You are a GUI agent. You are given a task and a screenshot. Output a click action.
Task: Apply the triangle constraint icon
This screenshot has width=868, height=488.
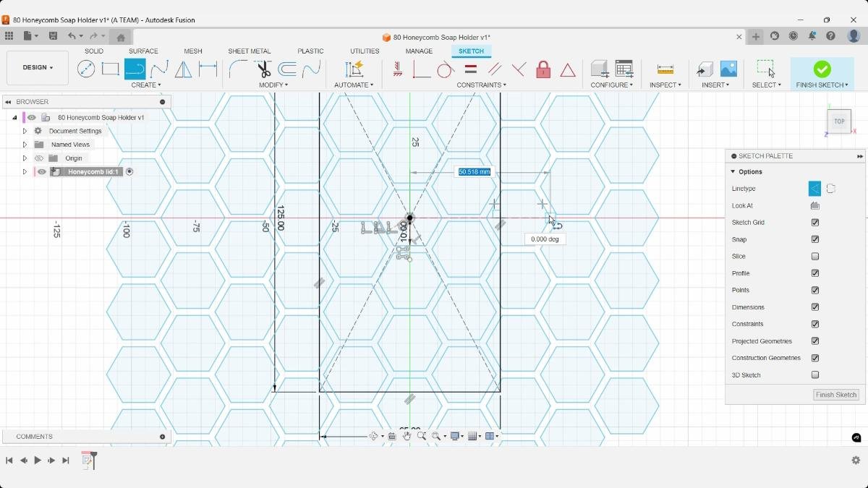pyautogui.click(x=568, y=70)
